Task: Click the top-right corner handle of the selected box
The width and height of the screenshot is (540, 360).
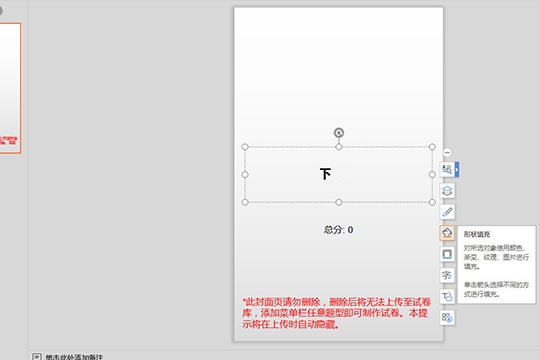Action: coord(432,147)
